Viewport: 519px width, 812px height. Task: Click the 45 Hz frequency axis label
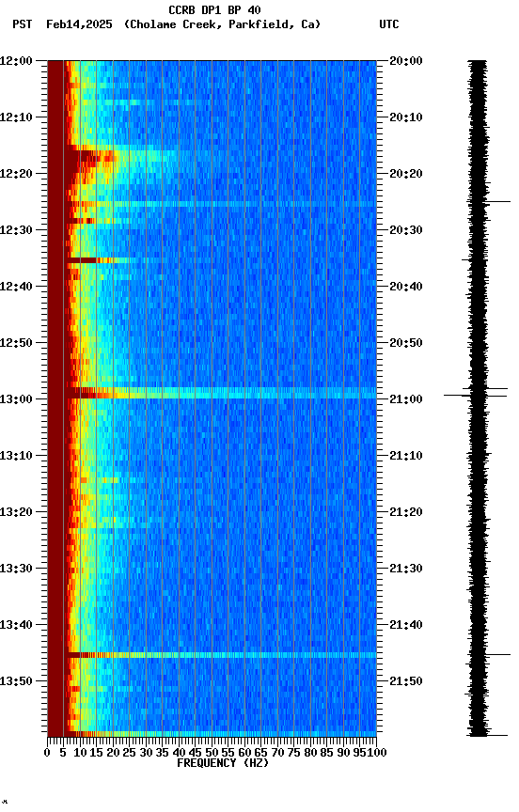pos(196,753)
